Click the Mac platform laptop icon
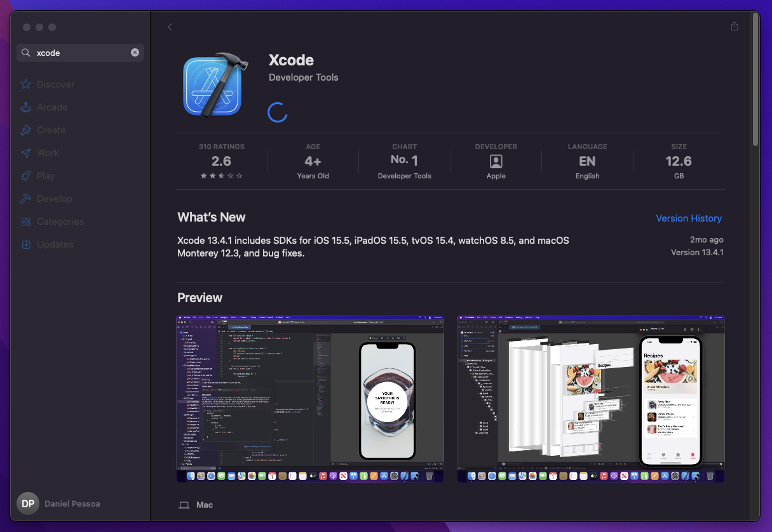772x532 pixels. [x=184, y=505]
